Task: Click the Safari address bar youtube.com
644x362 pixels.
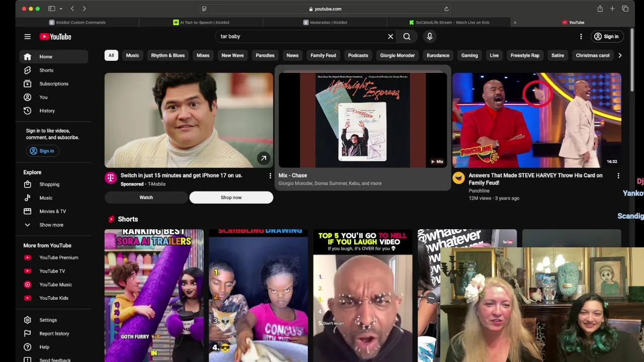Action: pos(325,9)
